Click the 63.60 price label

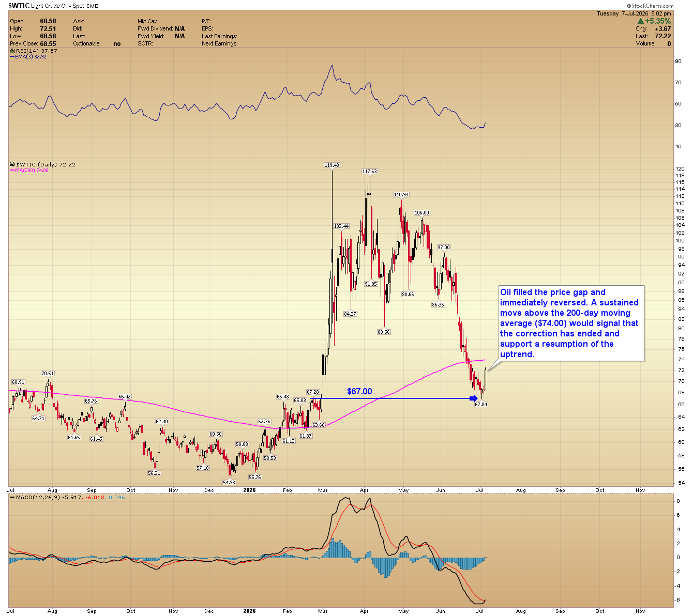click(318, 425)
